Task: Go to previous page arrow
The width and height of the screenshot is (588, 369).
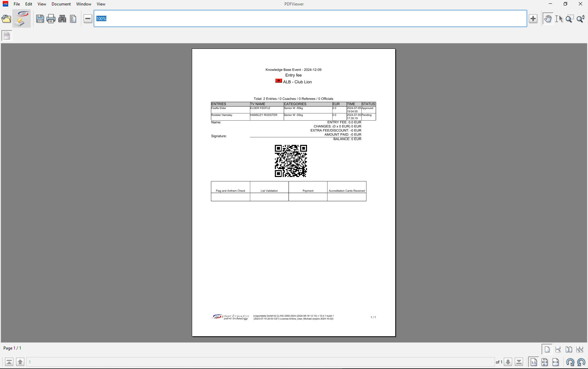Action: pos(20,362)
